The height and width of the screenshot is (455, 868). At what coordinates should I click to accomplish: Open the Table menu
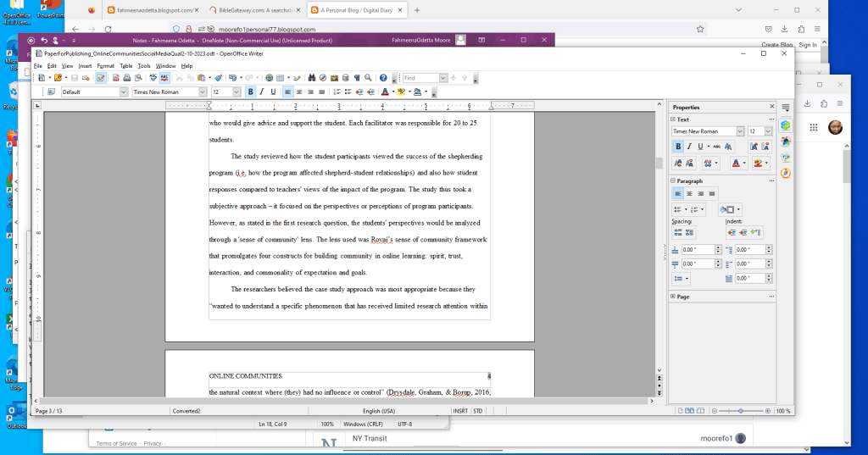pos(125,65)
